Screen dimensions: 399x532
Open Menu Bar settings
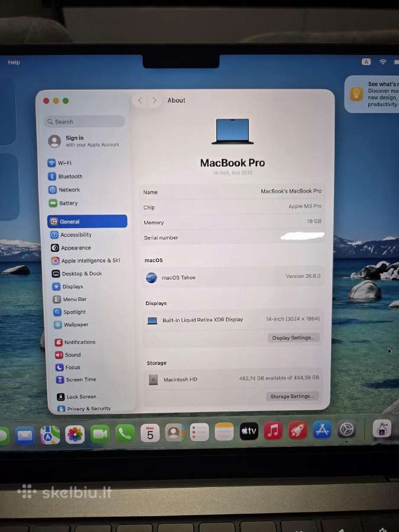pyautogui.click(x=70, y=299)
